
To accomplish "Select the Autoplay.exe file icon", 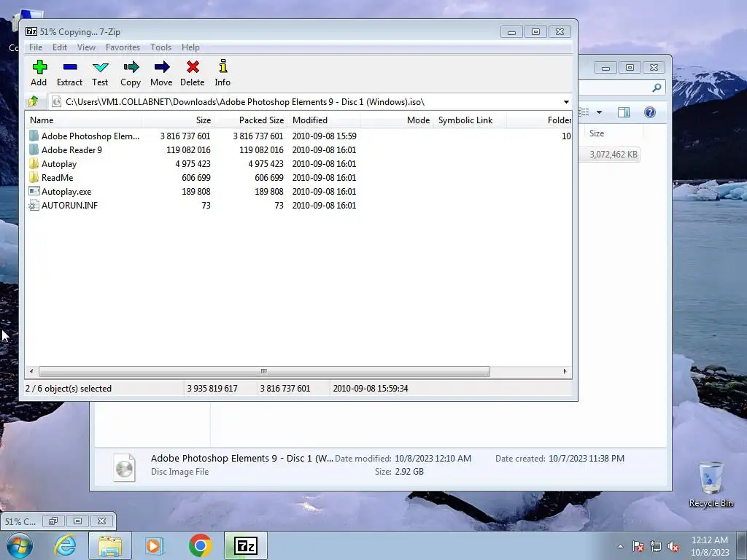I will coord(34,192).
